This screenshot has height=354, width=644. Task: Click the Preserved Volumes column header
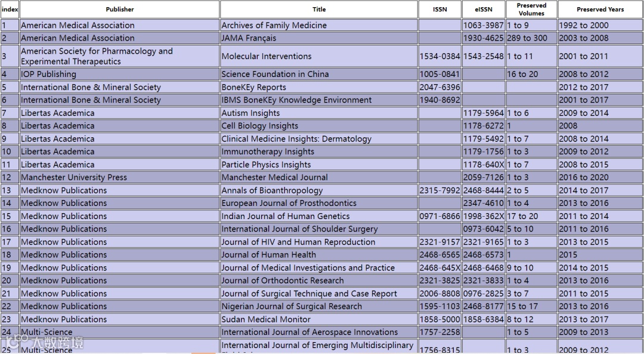click(x=531, y=10)
